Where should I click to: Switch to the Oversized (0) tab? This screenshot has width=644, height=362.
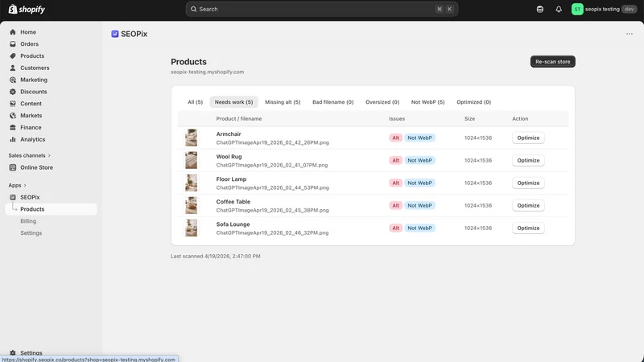382,102
